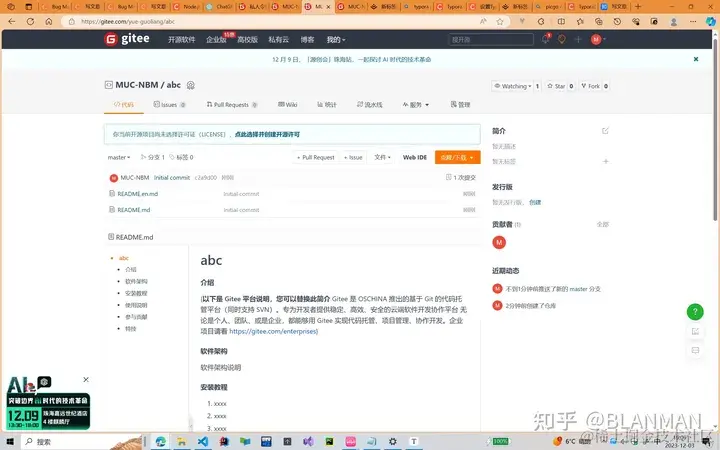Open Visual Studio Code from taskbar

coord(202,442)
